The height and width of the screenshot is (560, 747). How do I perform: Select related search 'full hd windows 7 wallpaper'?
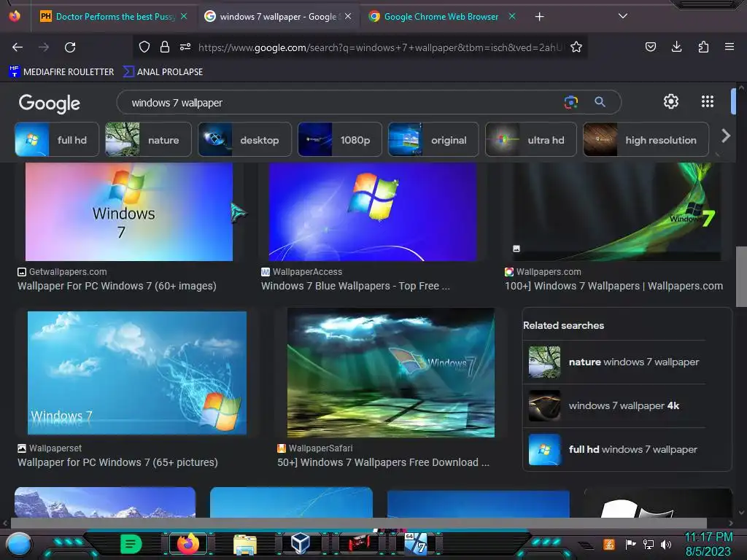[614, 449]
